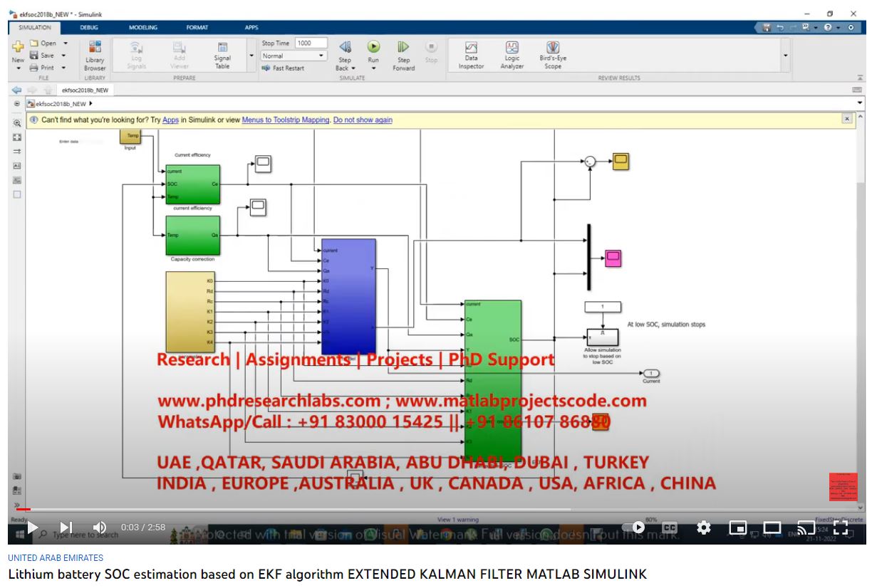Screen dimensions: 872x588
Task: Open the Data Inspector
Action: [471, 55]
